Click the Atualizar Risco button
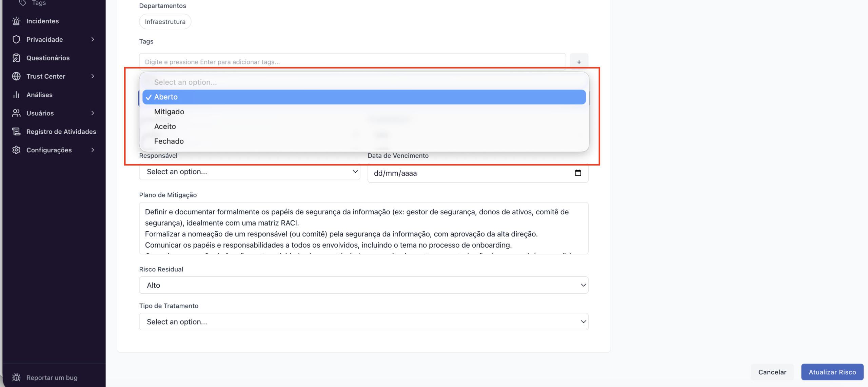 click(x=832, y=372)
